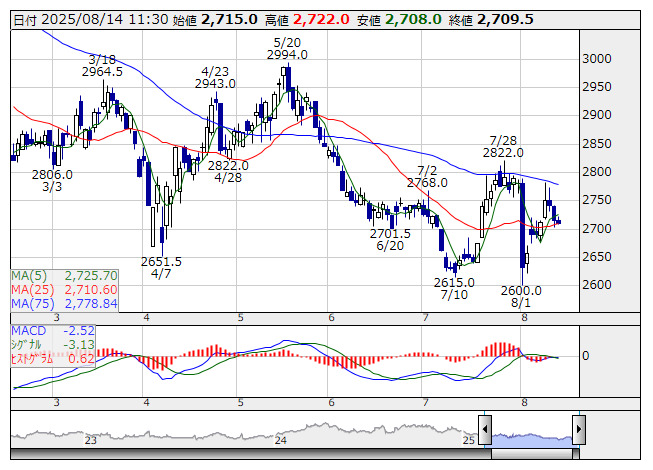Click the year 23 marker in overview

tap(91, 440)
